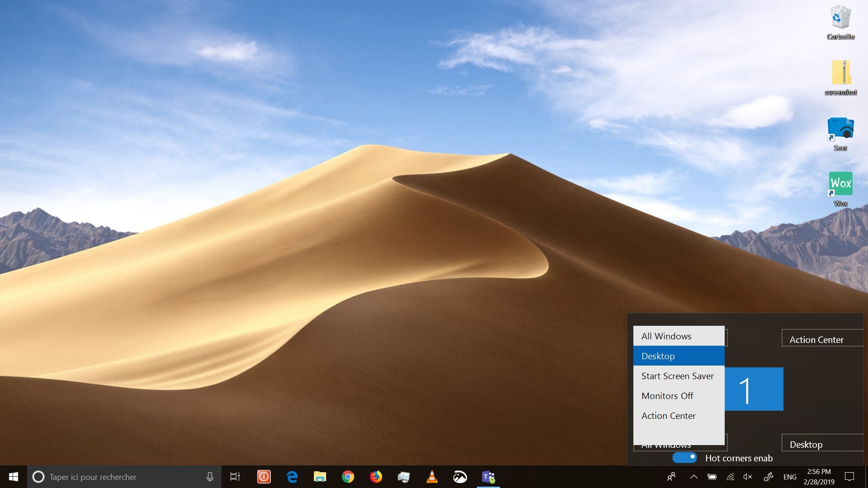Screen dimensions: 868x488
Task: Choose 'All Windows' from the dropdown list
Action: click(679, 336)
